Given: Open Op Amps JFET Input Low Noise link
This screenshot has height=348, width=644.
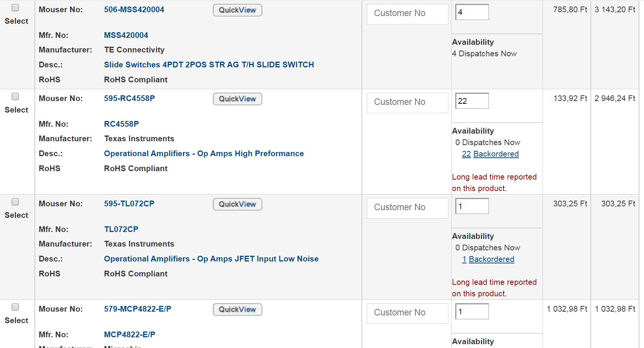Looking at the screenshot, I should (211, 259).
